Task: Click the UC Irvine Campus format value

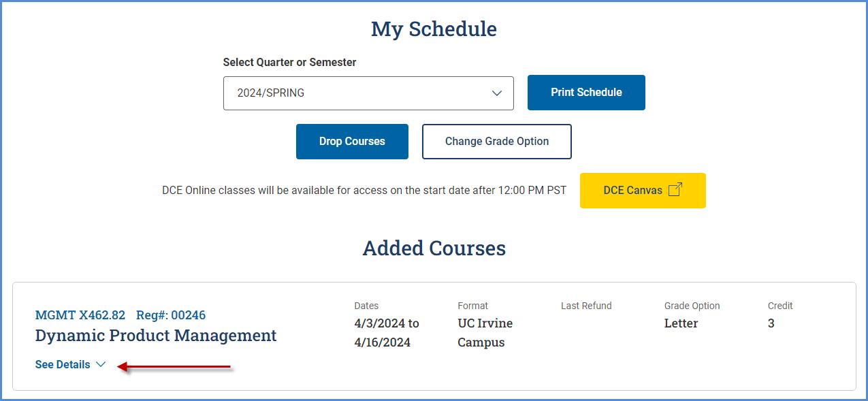Action: coord(485,333)
